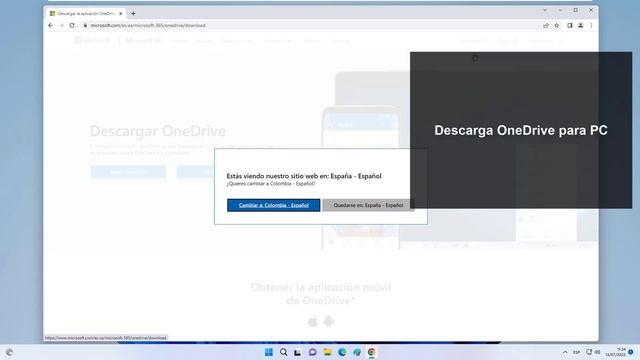The image size is (640, 360).
Task: Open the Windows Start menu
Action: point(269,352)
